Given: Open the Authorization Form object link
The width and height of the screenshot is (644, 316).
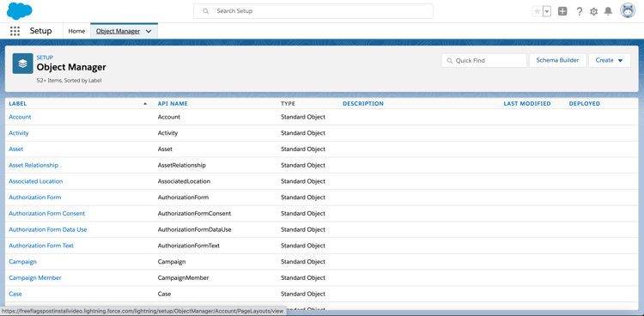Looking at the screenshot, I should pos(35,197).
